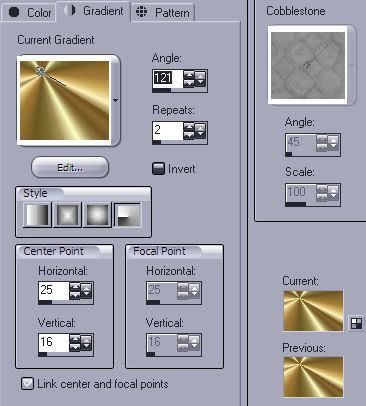The height and width of the screenshot is (406, 366).
Task: Toggle Link center and focal points checkbox
Action: click(27, 384)
